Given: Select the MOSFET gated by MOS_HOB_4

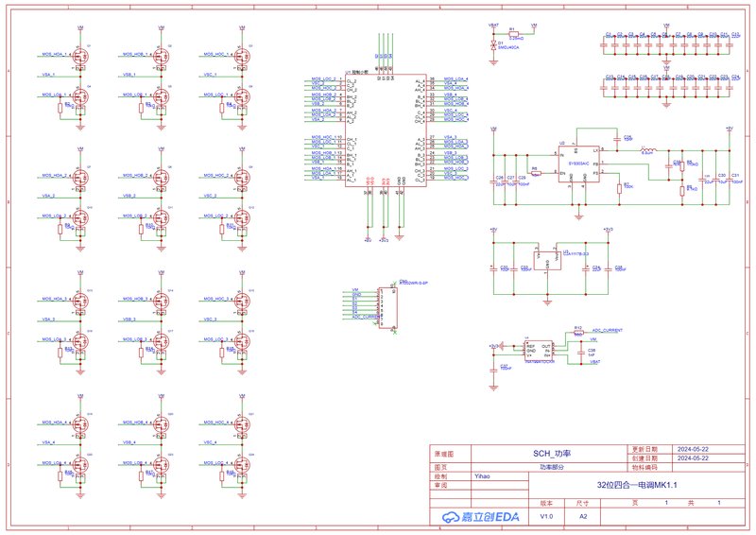Looking at the screenshot, I should 161,425.
